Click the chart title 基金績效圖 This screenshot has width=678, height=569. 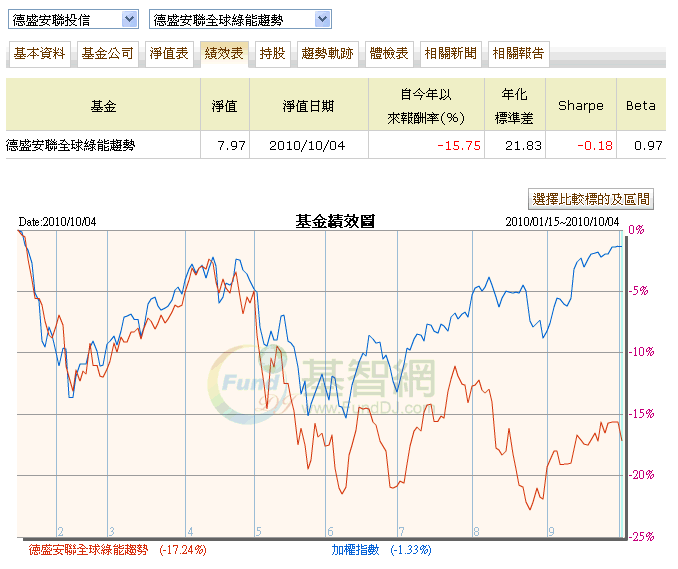coord(335,221)
